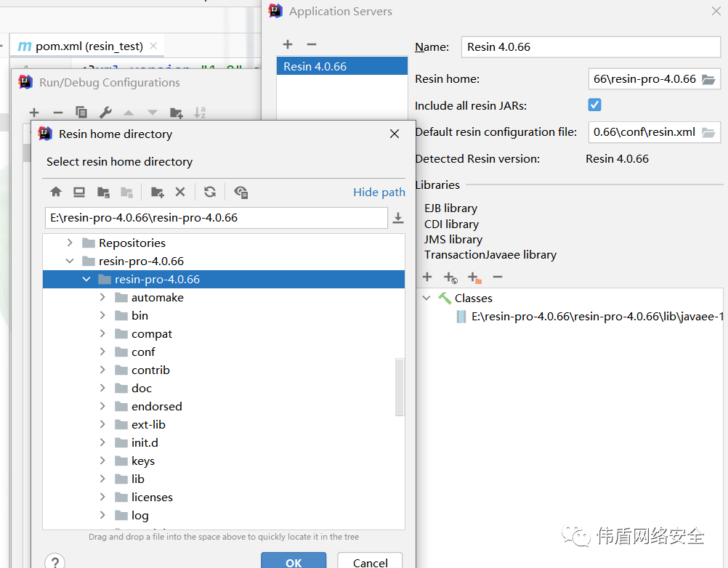Click Resin home path field

coord(644,79)
